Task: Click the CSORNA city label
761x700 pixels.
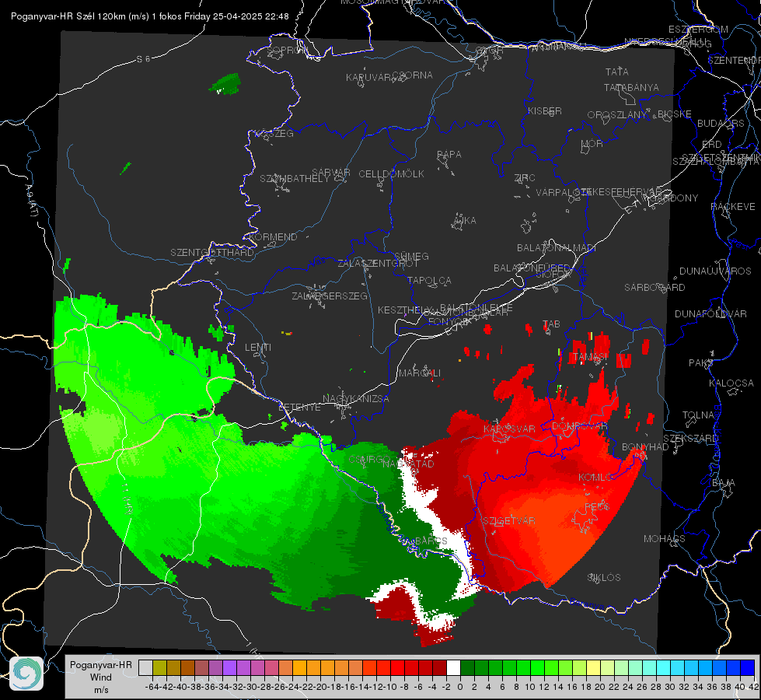Action: click(x=413, y=75)
